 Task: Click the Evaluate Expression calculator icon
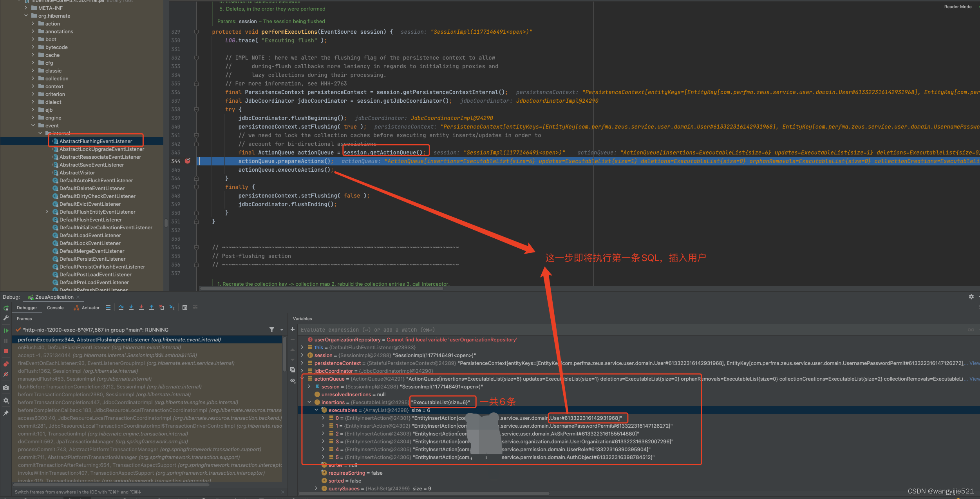coord(185,308)
